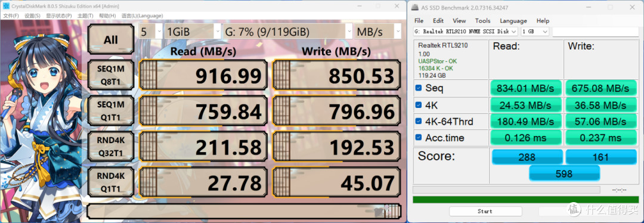This screenshot has height=223, width=644.
Task: Open the AS SSD File menu
Action: (419, 20)
